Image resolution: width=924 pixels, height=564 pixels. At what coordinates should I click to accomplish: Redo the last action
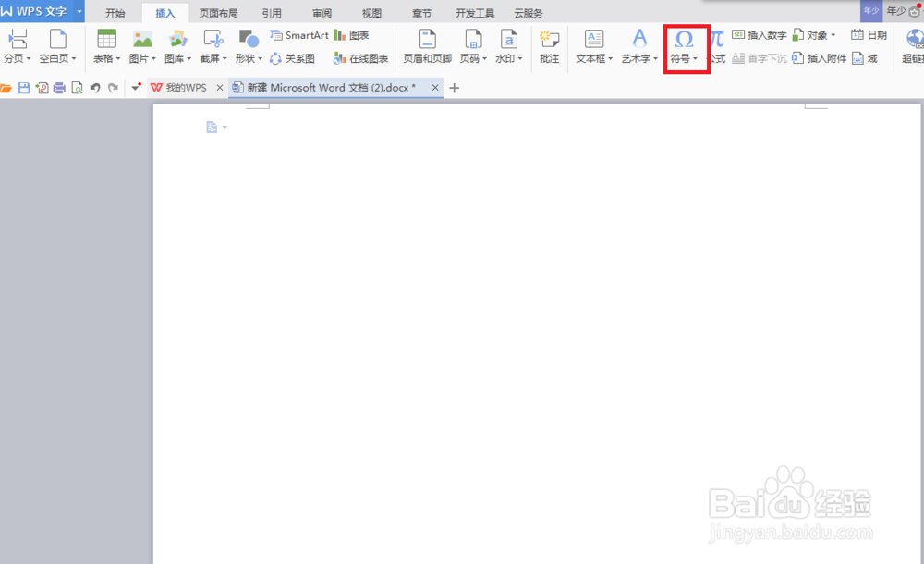coord(113,88)
